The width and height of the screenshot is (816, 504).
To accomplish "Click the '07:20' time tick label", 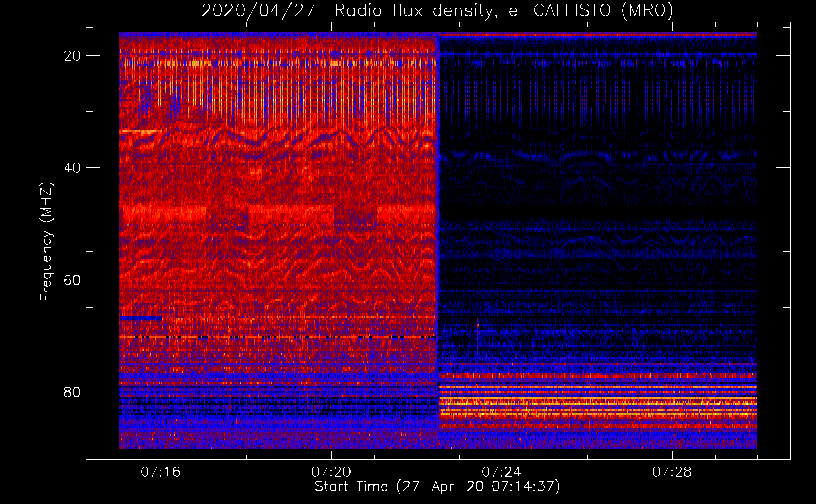I will coord(331,472).
